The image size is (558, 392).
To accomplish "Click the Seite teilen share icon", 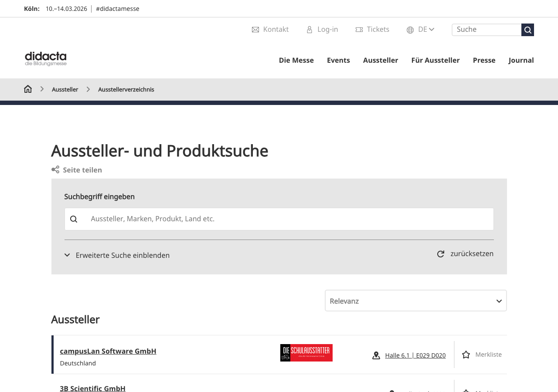I will [55, 170].
